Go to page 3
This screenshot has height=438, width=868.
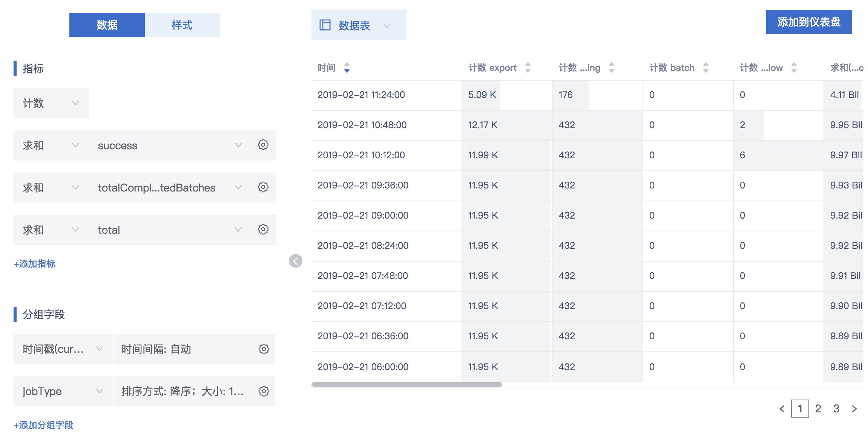pyautogui.click(x=836, y=409)
